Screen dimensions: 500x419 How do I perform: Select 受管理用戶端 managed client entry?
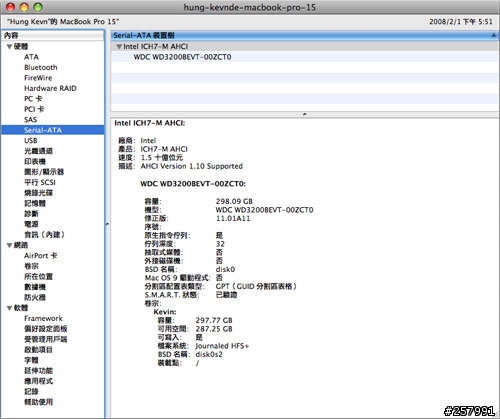click(x=46, y=339)
